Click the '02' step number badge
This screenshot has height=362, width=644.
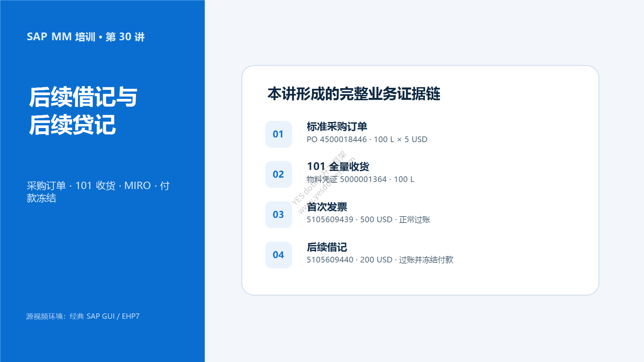(x=278, y=174)
